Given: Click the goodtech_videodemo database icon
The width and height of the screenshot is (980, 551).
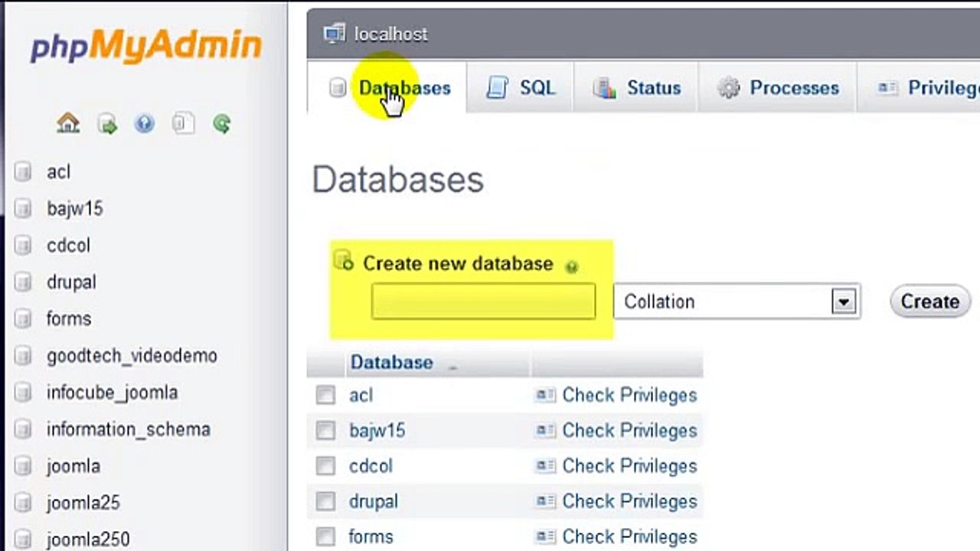Looking at the screenshot, I should click(23, 355).
